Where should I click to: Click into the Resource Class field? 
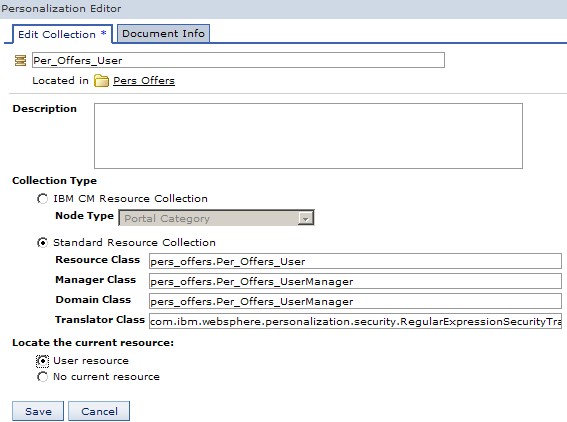tap(355, 261)
